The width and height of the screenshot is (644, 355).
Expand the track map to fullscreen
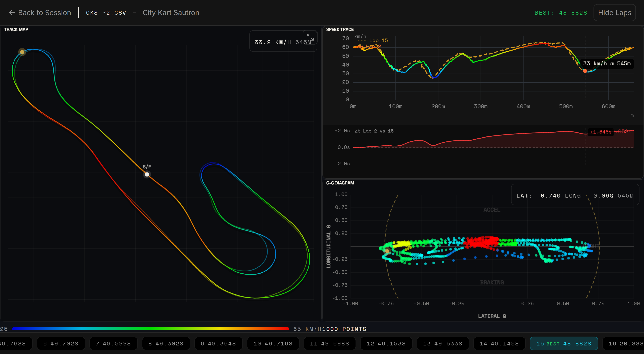point(310,37)
